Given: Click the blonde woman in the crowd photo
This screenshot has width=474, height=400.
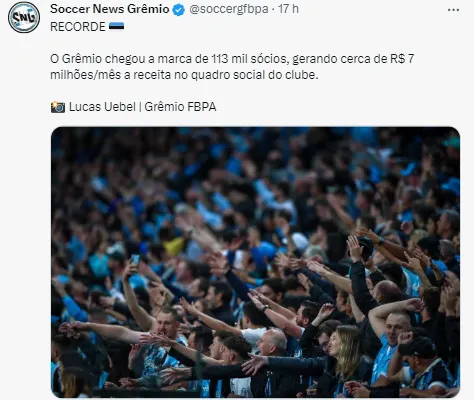Looking at the screenshot, I should [x=345, y=355].
